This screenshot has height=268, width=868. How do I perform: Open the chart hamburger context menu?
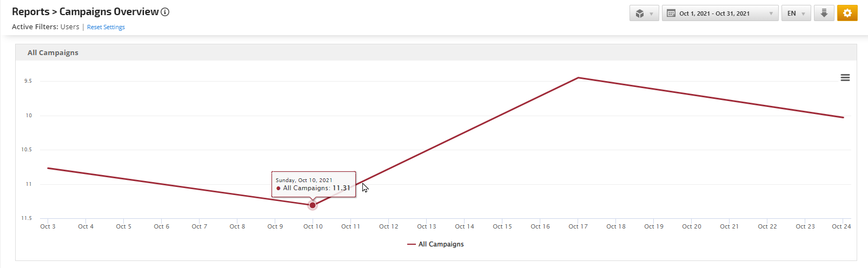tap(845, 78)
